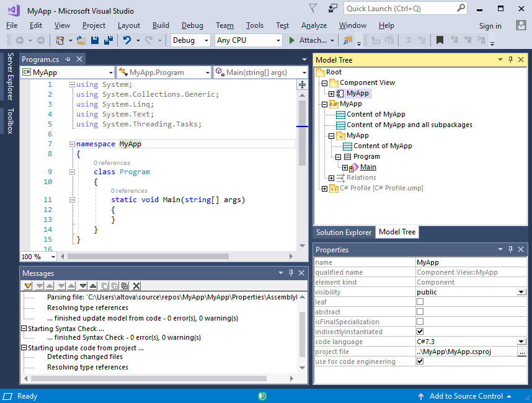Click the Save All toolbar icon
Image resolution: width=532 pixels, height=403 pixels.
click(x=109, y=40)
